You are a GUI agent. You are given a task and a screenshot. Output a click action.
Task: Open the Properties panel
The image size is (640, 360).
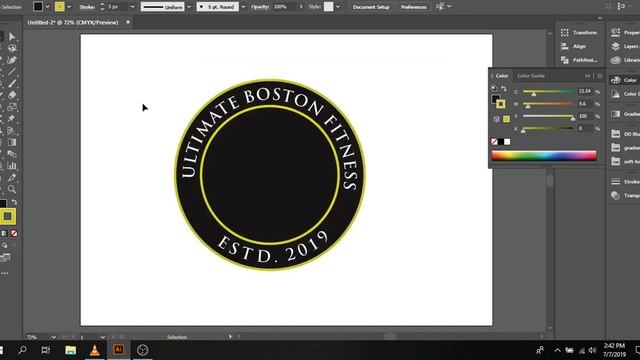point(624,33)
